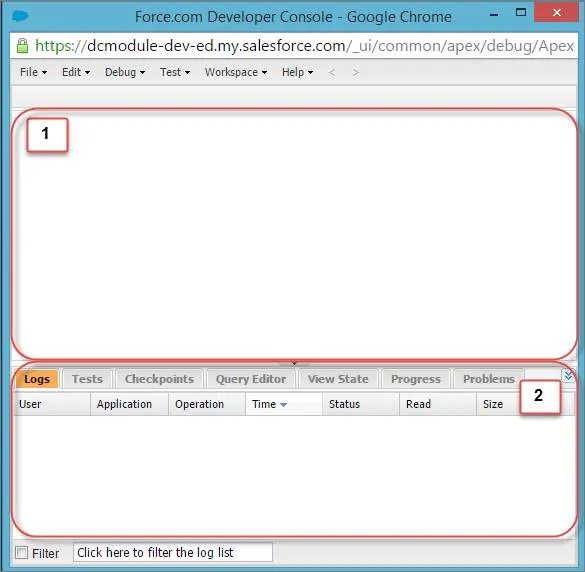The height and width of the screenshot is (572, 585).
Task: Click the panel splitter collapse handle
Action: (x=294, y=363)
